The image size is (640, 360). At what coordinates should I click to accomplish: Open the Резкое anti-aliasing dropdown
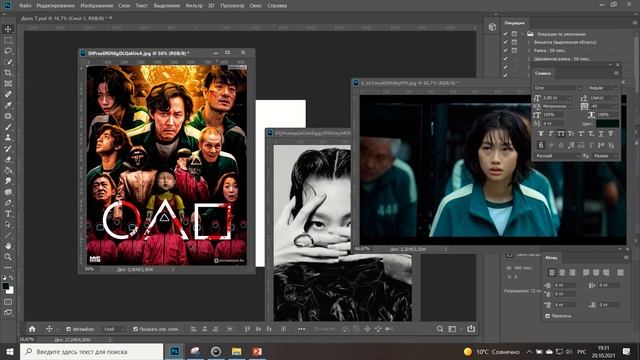pyautogui.click(x=605, y=156)
